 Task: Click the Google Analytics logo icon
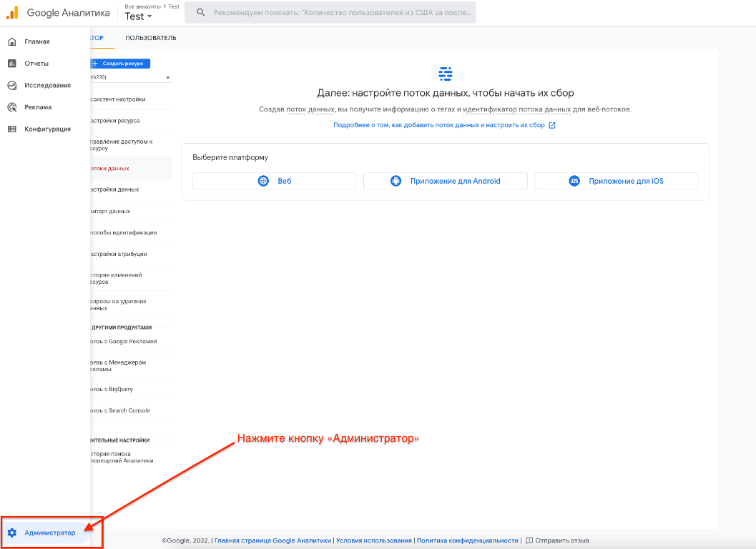(x=13, y=13)
